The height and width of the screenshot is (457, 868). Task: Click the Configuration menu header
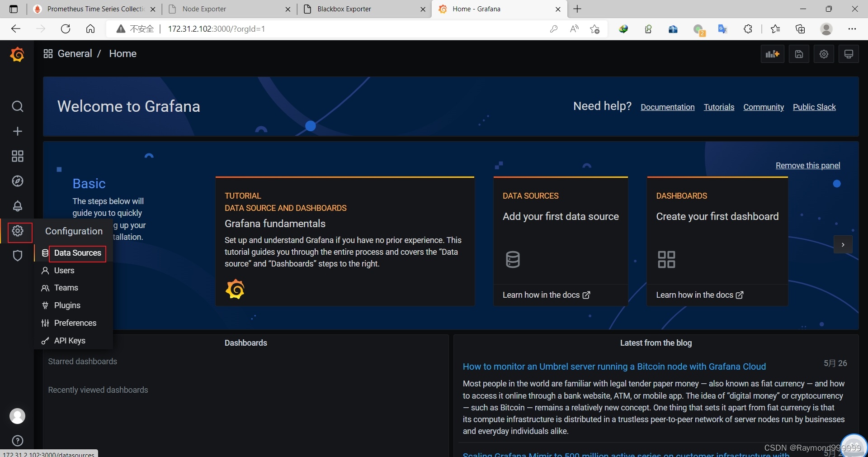[74, 231]
